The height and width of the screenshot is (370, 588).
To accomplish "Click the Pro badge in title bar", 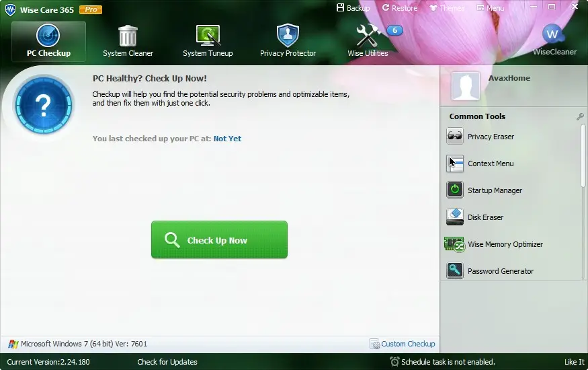I will 91,9.
